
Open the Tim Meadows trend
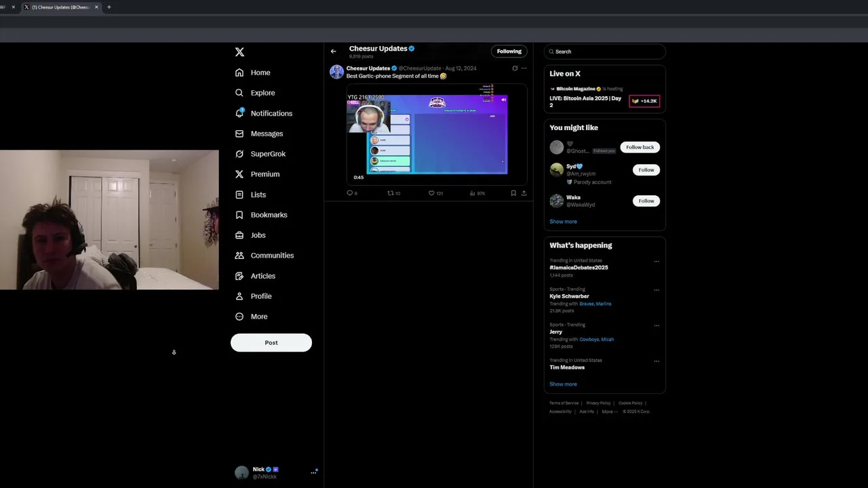pos(567,367)
